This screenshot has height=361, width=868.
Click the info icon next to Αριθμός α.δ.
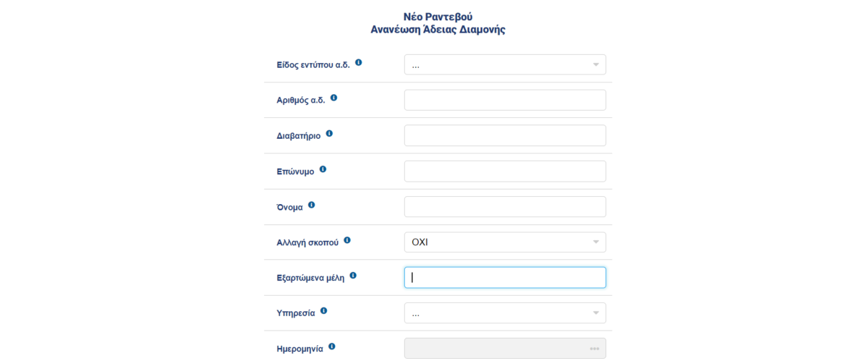click(333, 98)
